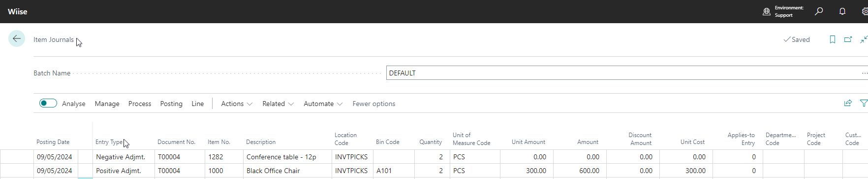Expand the Related dropdown menu
This screenshot has height=179, width=868.
point(278,104)
